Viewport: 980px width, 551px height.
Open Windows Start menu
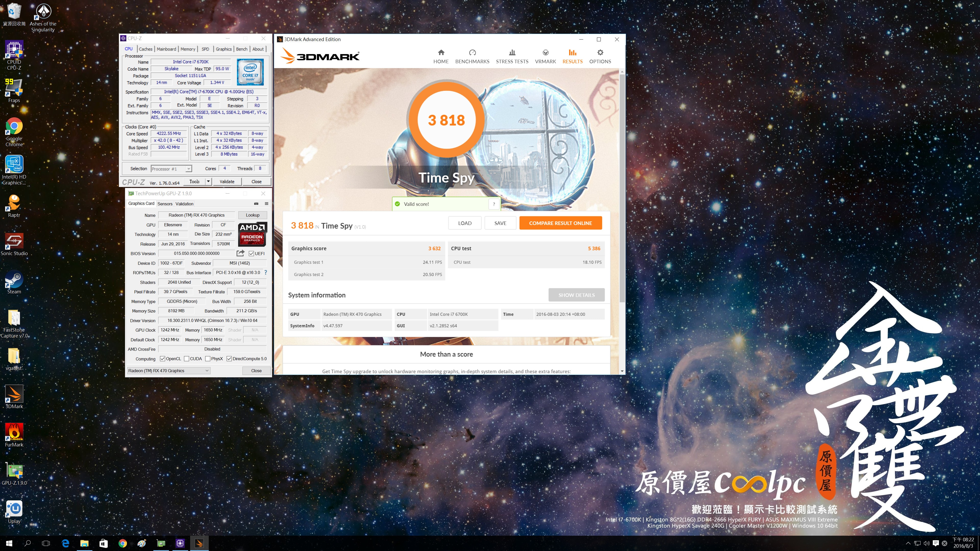[x=9, y=543]
